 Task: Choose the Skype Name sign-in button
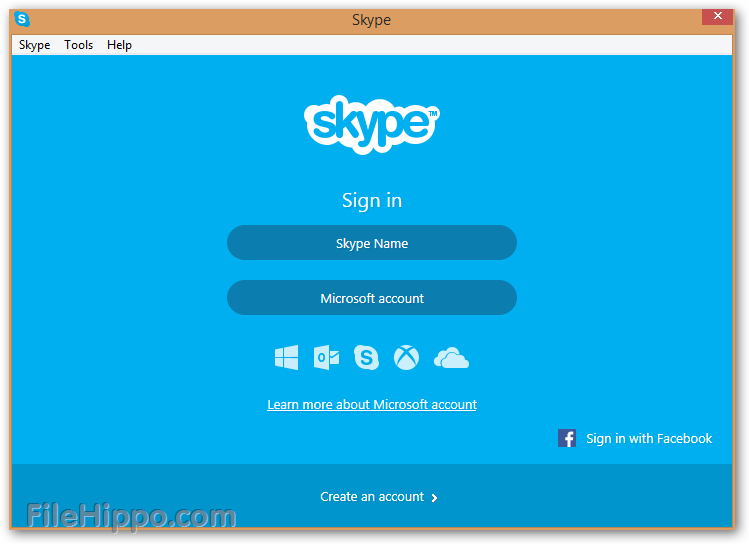372,243
